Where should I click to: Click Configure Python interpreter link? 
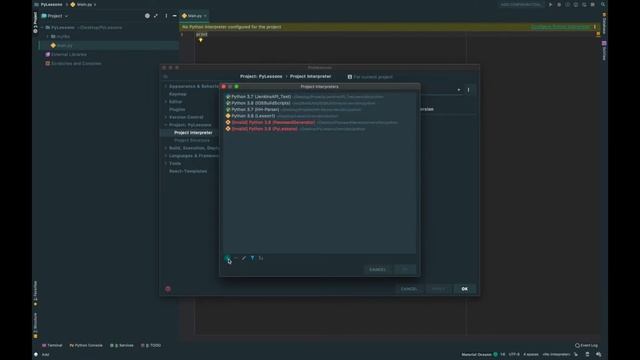click(560, 27)
